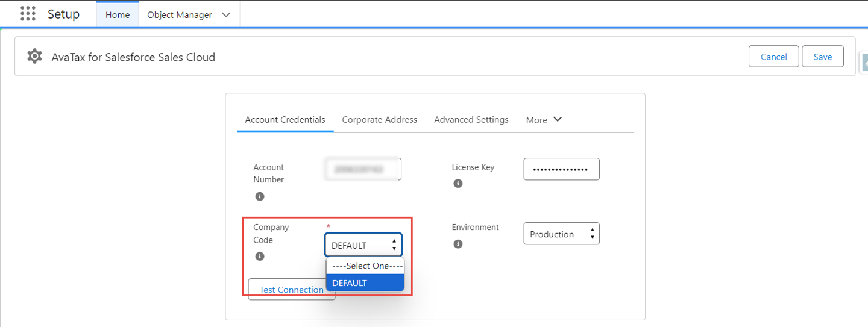
Task: Choose the DEFAULT option in list
Action: point(365,283)
